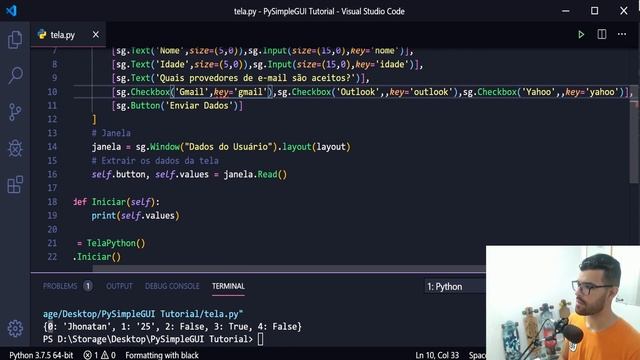Click the 'Yahoo' checkbox string in code
640x360 pixels.
tap(538, 92)
